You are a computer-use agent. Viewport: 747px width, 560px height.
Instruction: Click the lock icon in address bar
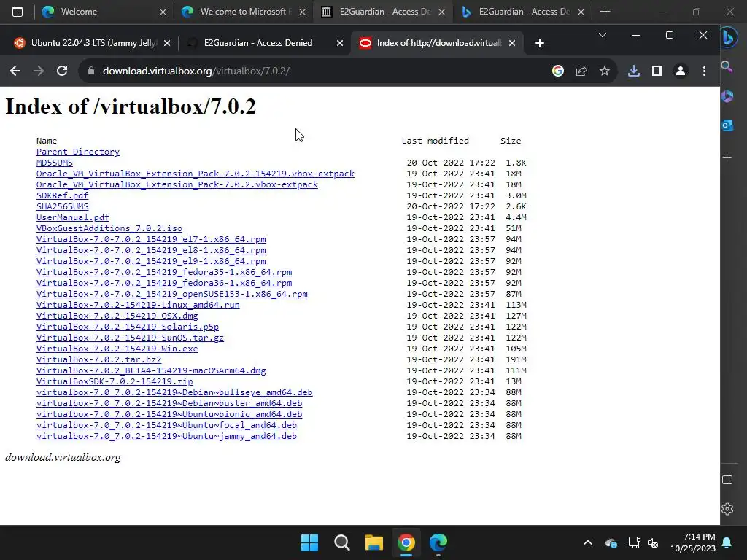(91, 71)
